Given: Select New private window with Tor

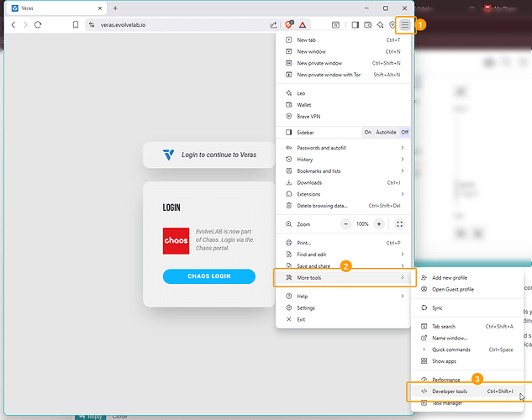Looking at the screenshot, I should [x=344, y=75].
